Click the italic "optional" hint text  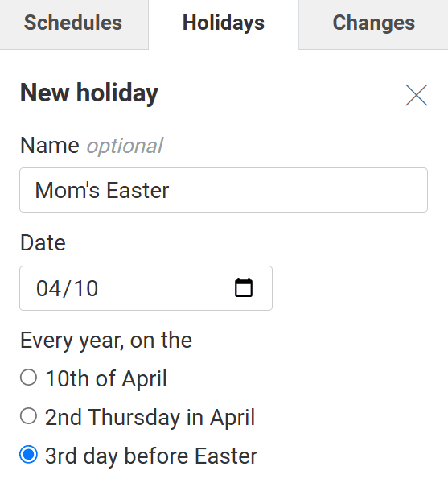point(125,146)
